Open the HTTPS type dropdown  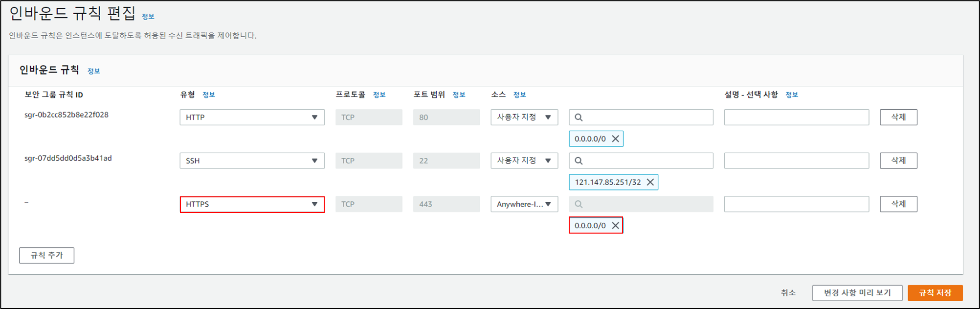pos(252,204)
